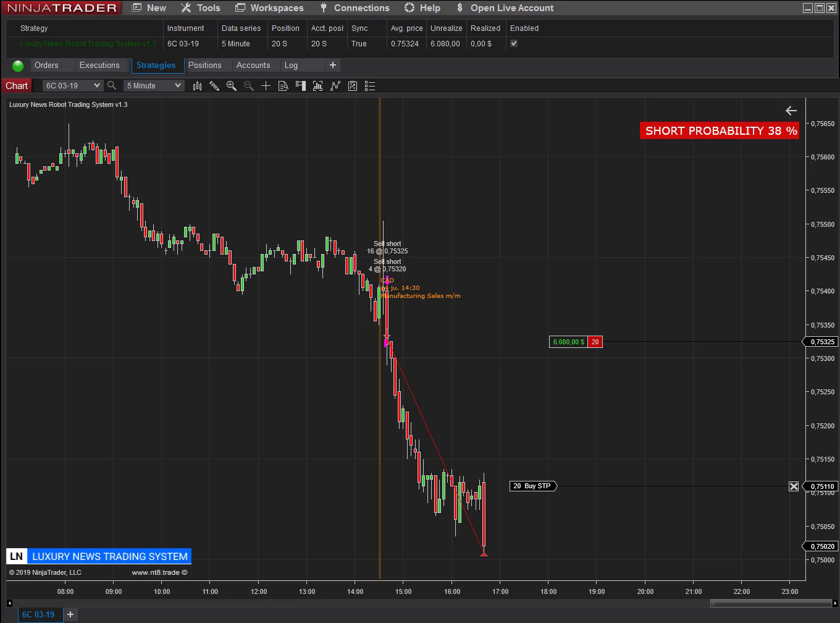Open the data box icon in chart toolbar
Screen dimensions: 840x623
283,86
